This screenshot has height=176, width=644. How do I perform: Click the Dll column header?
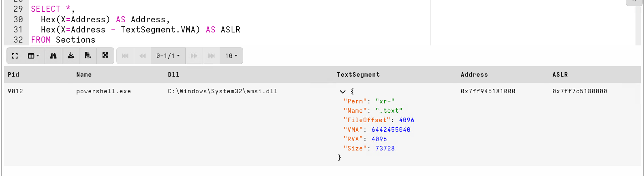pos(173,75)
